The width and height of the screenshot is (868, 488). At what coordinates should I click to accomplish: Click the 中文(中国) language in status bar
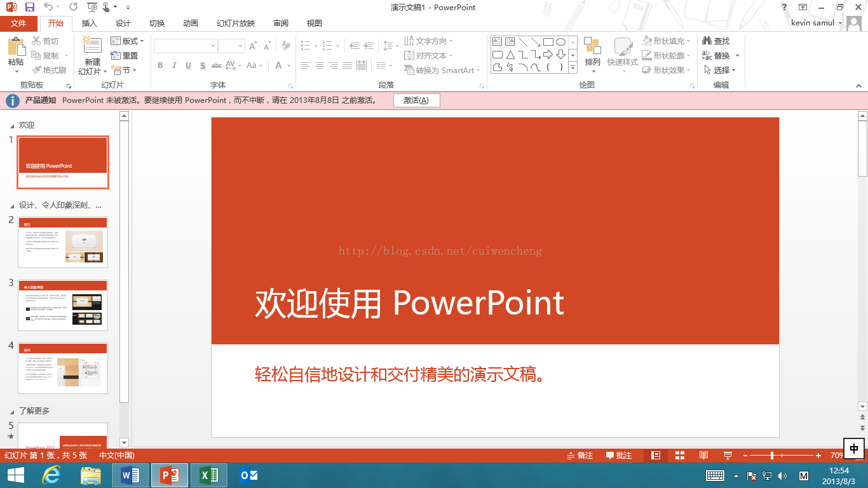point(117,455)
